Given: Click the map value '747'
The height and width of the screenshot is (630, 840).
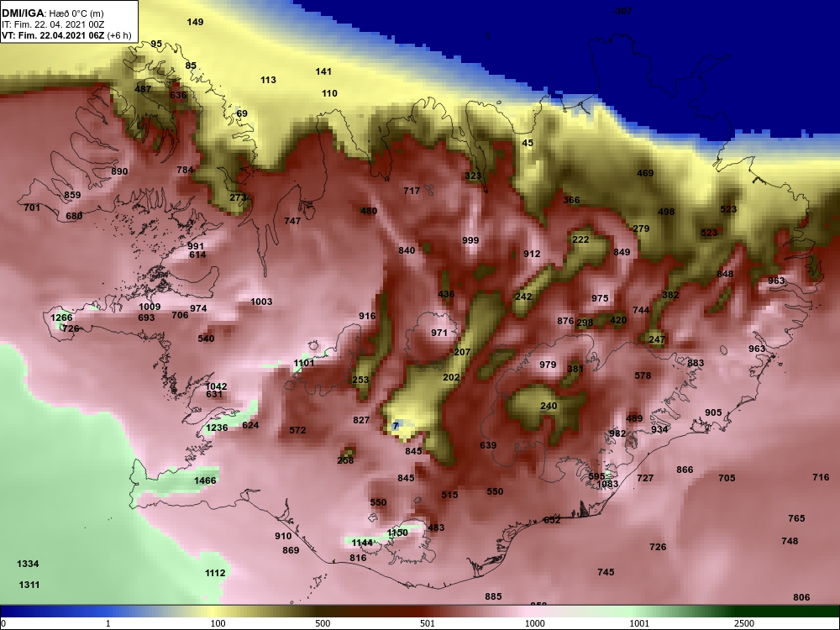Looking at the screenshot, I should click(292, 221).
